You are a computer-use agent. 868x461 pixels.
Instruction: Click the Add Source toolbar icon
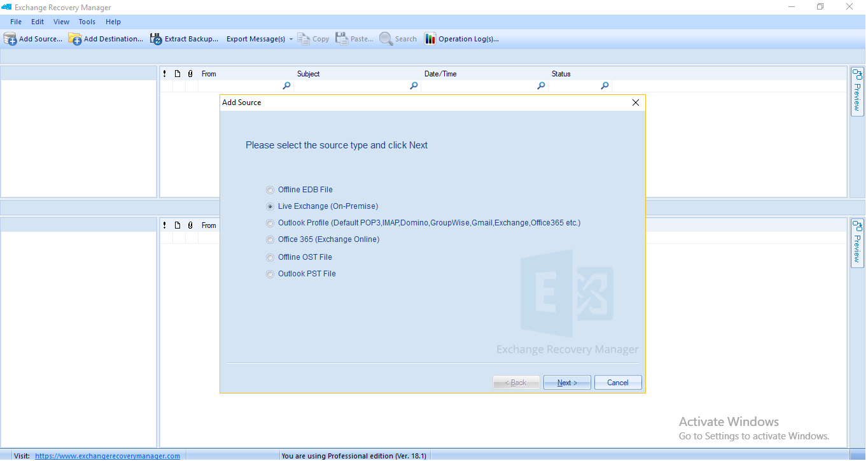click(10, 39)
